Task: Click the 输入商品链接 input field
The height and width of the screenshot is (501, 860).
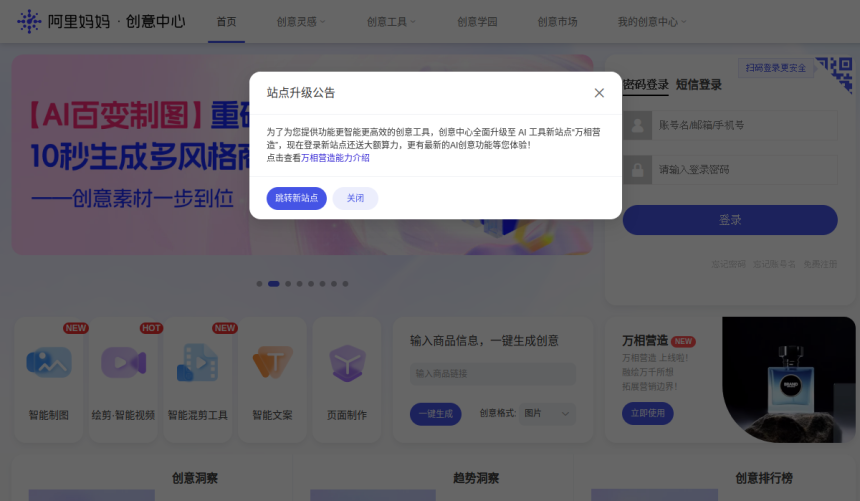Action: click(493, 374)
